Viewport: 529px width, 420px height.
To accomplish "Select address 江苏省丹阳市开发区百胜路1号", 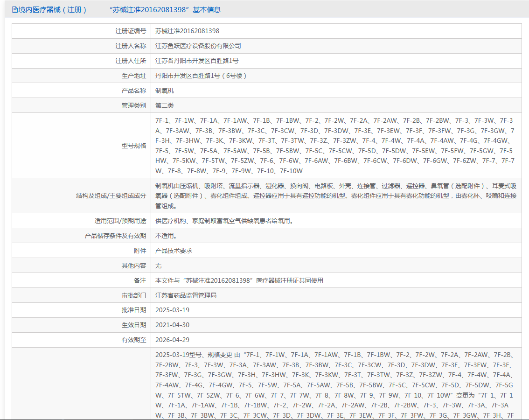I will click(197, 61).
